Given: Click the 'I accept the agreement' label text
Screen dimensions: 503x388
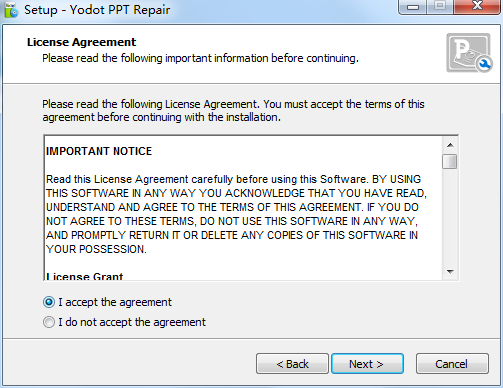Looking at the screenshot, I should pos(115,302).
